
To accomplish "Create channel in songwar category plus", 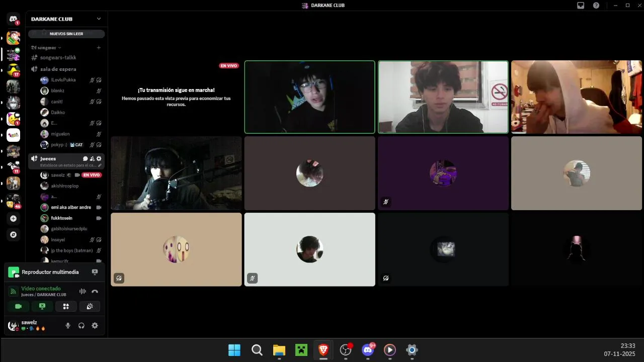I will (x=99, y=48).
